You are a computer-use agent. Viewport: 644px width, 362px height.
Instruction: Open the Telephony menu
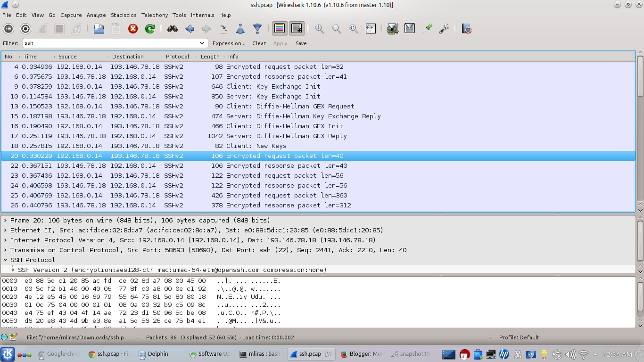click(155, 15)
